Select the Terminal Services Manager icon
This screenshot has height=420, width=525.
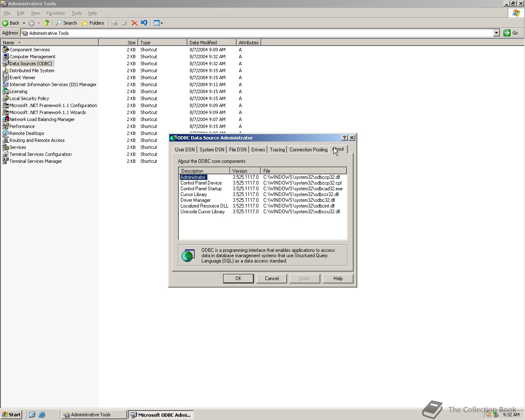pyautogui.click(x=5, y=161)
